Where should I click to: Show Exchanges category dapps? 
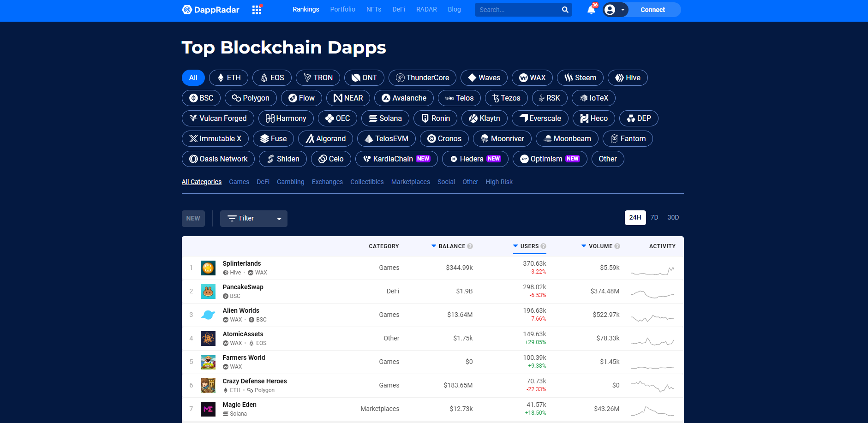click(x=327, y=182)
